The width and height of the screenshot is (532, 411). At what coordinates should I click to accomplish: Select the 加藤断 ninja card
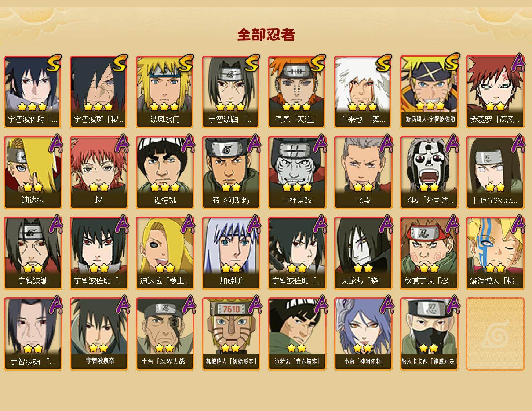point(231,253)
